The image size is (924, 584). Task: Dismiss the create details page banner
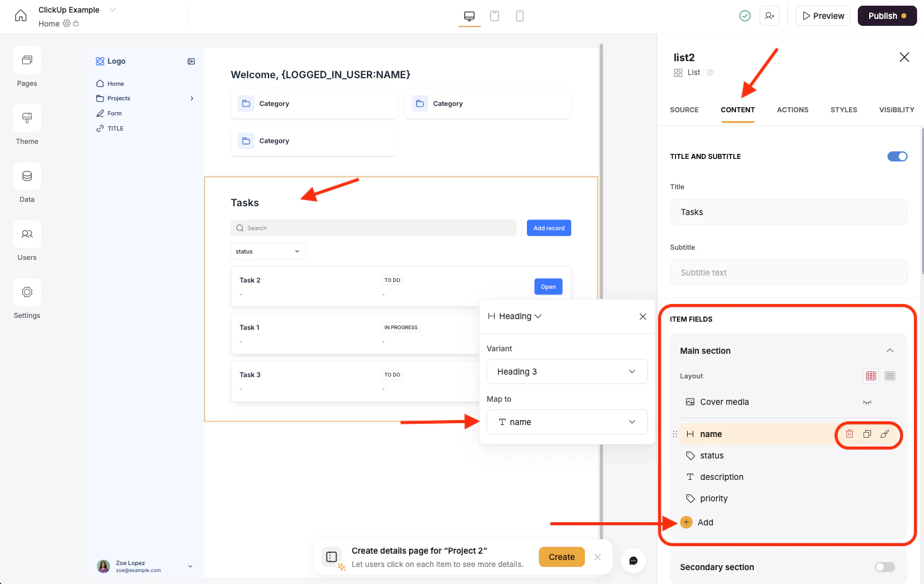(598, 557)
